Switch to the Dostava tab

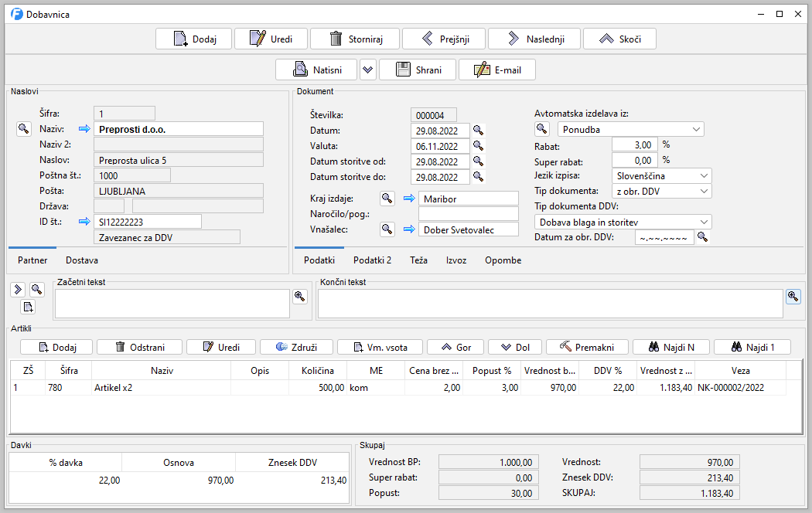click(x=81, y=260)
